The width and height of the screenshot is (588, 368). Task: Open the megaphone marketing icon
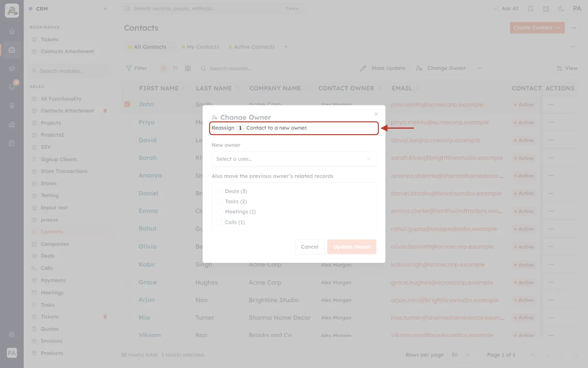click(x=12, y=68)
